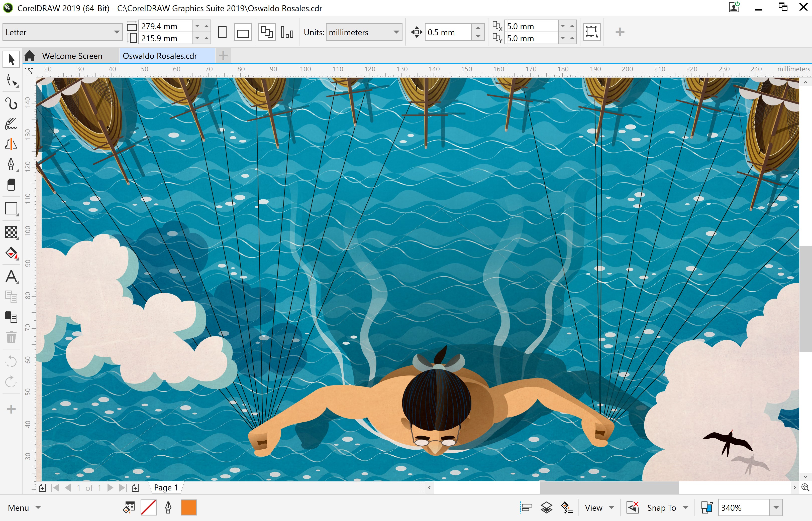Select the Rectangle tool
The width and height of the screenshot is (812, 521).
tap(11, 209)
